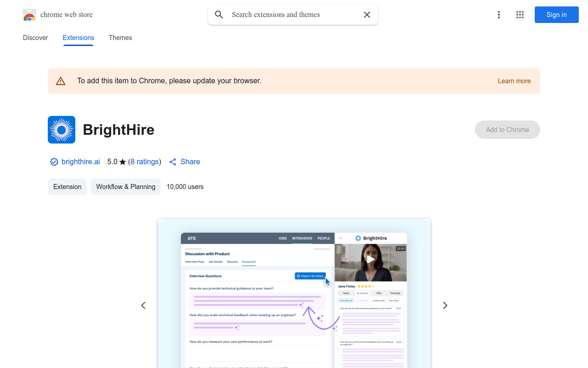Click the search magnifier icon
Image resolution: width=588 pixels, height=368 pixels.
tap(219, 15)
